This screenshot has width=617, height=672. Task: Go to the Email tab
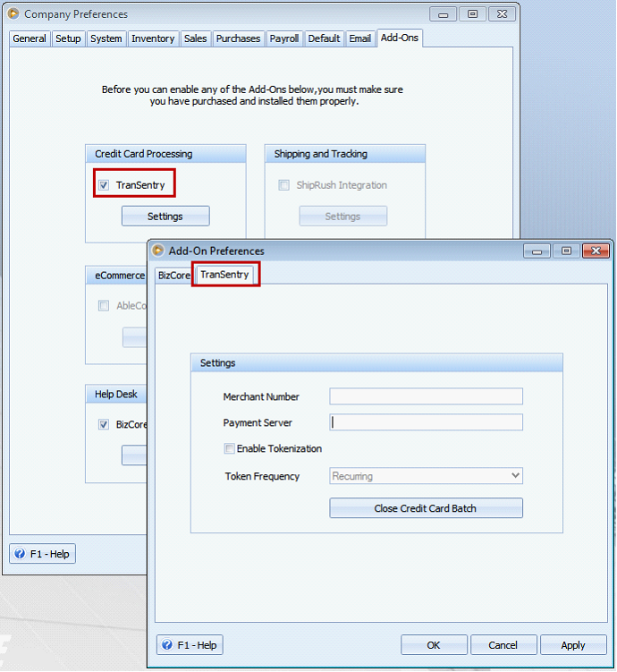[360, 38]
